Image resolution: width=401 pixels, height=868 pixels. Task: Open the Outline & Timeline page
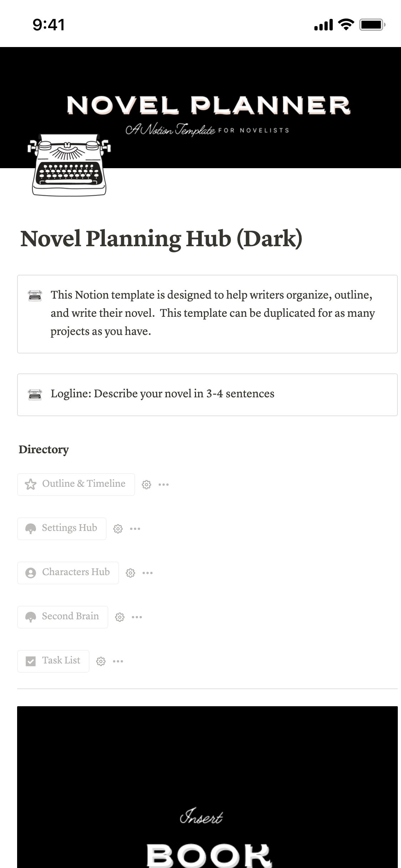(x=83, y=484)
